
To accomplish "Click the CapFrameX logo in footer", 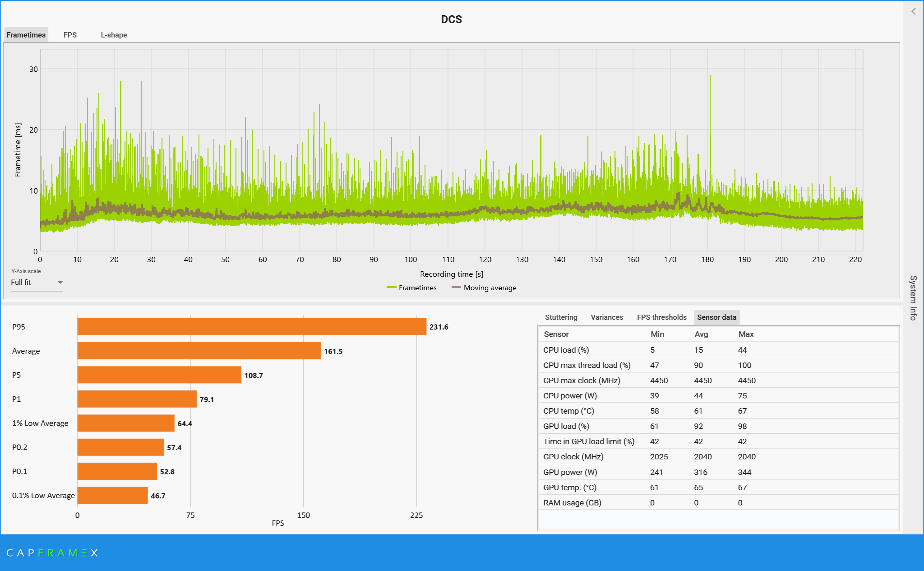I will (x=52, y=553).
